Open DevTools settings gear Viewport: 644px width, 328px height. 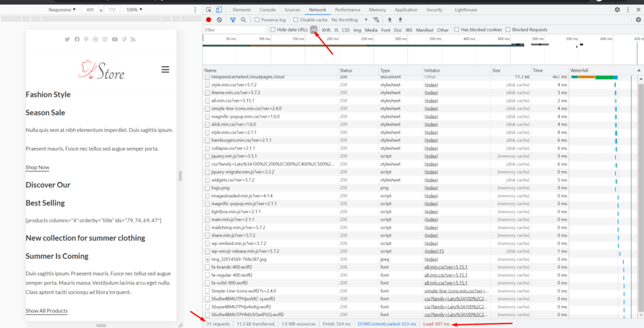pyautogui.click(x=617, y=10)
